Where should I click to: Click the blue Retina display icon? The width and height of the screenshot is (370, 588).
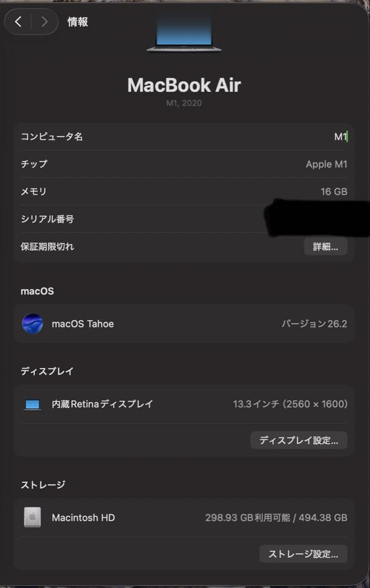(x=33, y=404)
